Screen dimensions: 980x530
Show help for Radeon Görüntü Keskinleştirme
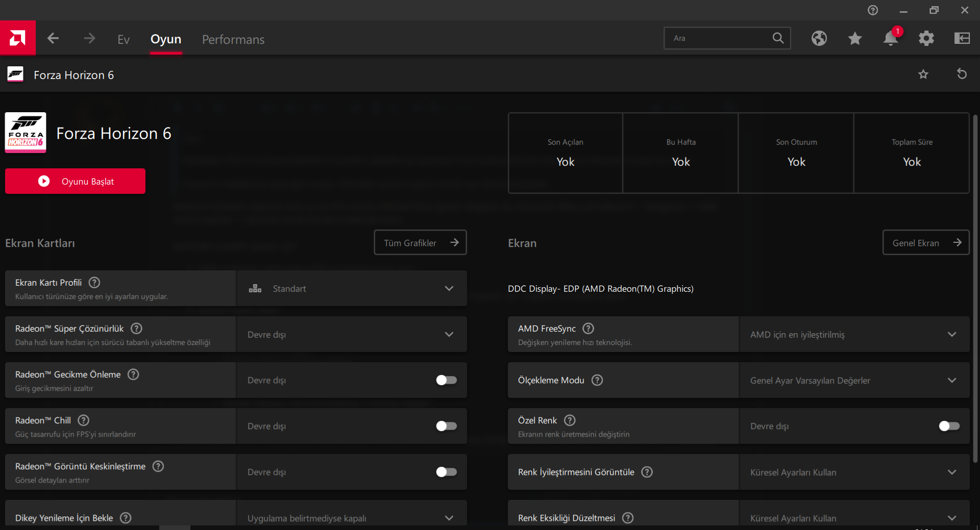click(x=158, y=466)
